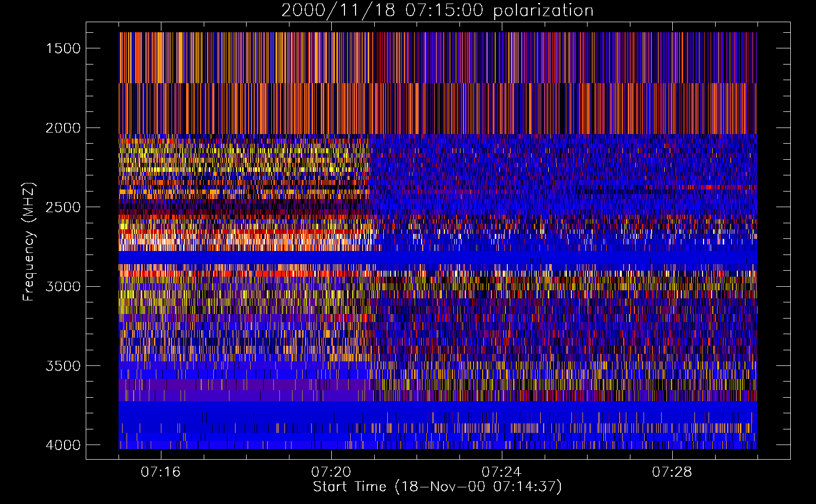This screenshot has height=504, width=816.
Task: Select the "Frequency (MHZ)" y-axis label
Action: 29,241
